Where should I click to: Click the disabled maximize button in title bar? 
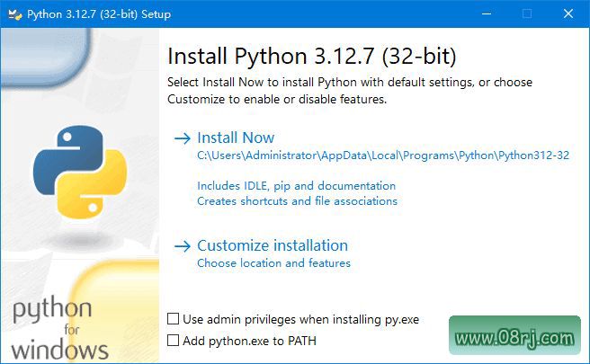pyautogui.click(x=527, y=13)
